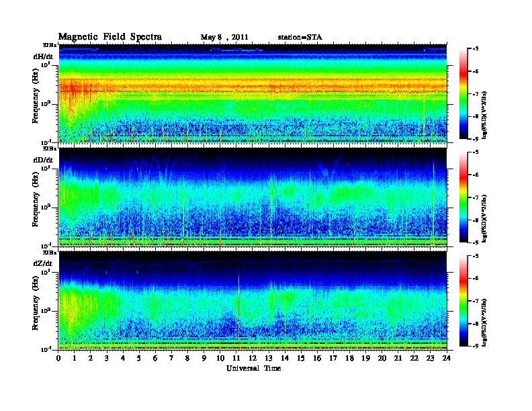Click the hour '11' tick label

(x=236, y=359)
